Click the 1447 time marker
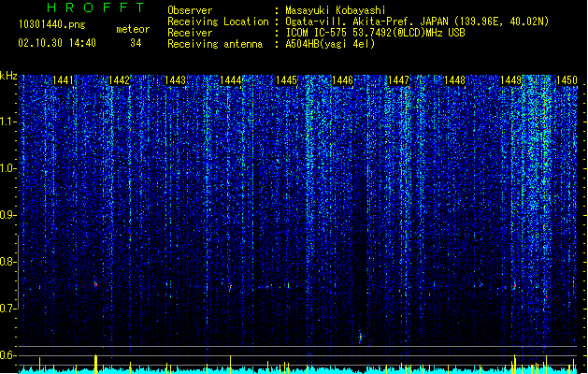588x374 pixels. pyautogui.click(x=398, y=80)
